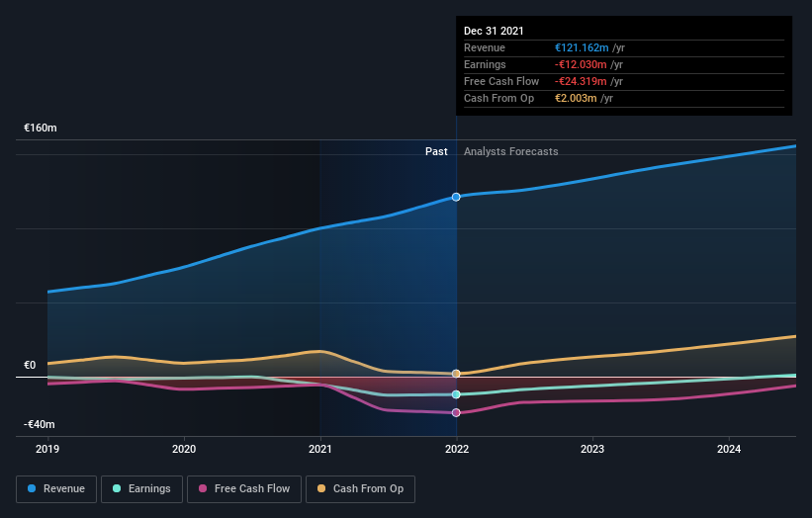Click the Revenue row label in tooltip
This screenshot has width=812, height=518.
pyautogui.click(x=485, y=47)
